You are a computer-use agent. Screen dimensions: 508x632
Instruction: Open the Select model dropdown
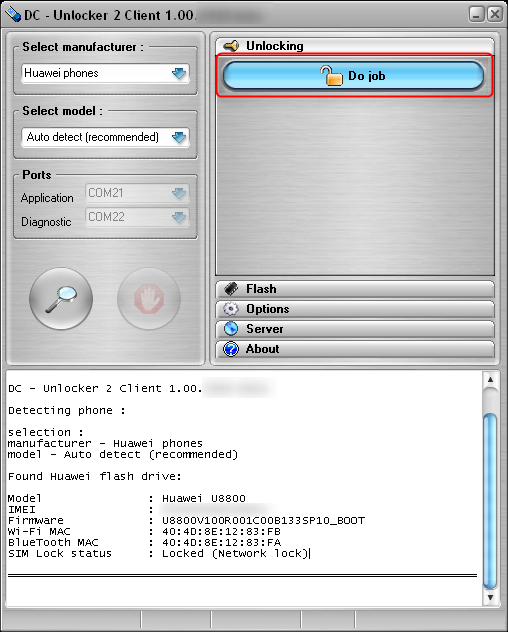(x=105, y=137)
